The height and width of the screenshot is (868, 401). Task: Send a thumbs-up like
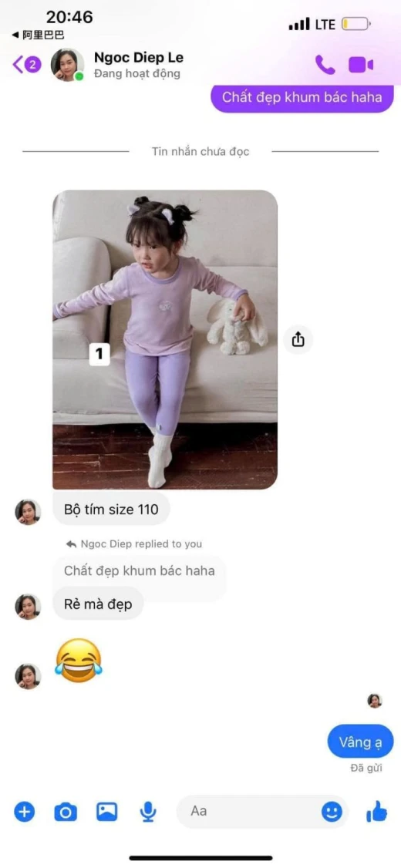pyautogui.click(x=376, y=812)
